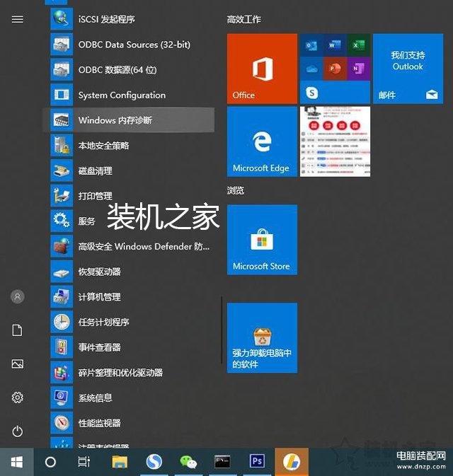This screenshot has width=453, height=476.
Task: Open the orange highlighted taskbar app
Action: [x=292, y=462]
